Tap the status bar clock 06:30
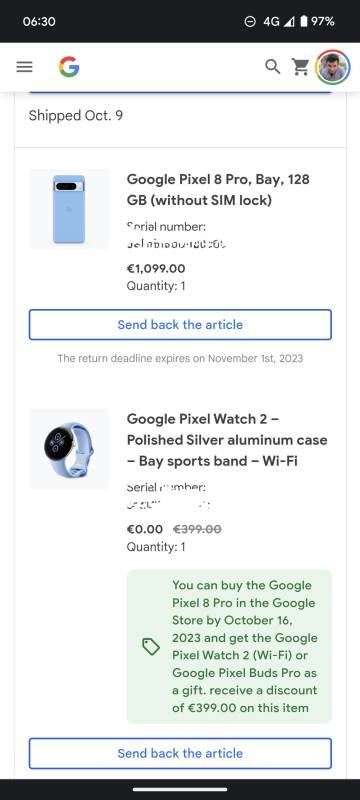This screenshot has width=360, height=800. pos(39,21)
